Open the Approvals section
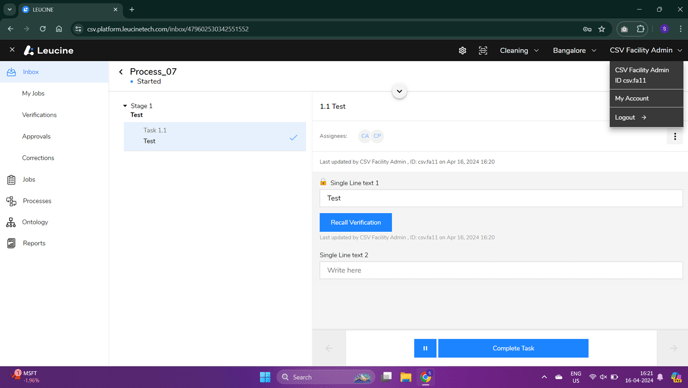 pyautogui.click(x=36, y=137)
